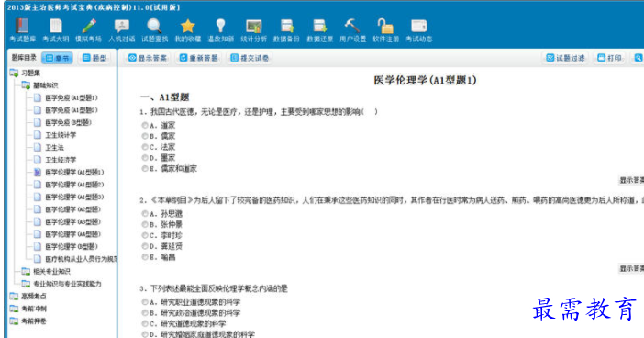Open the 卫生统计学 chapter
The width and height of the screenshot is (644, 338).
point(55,135)
